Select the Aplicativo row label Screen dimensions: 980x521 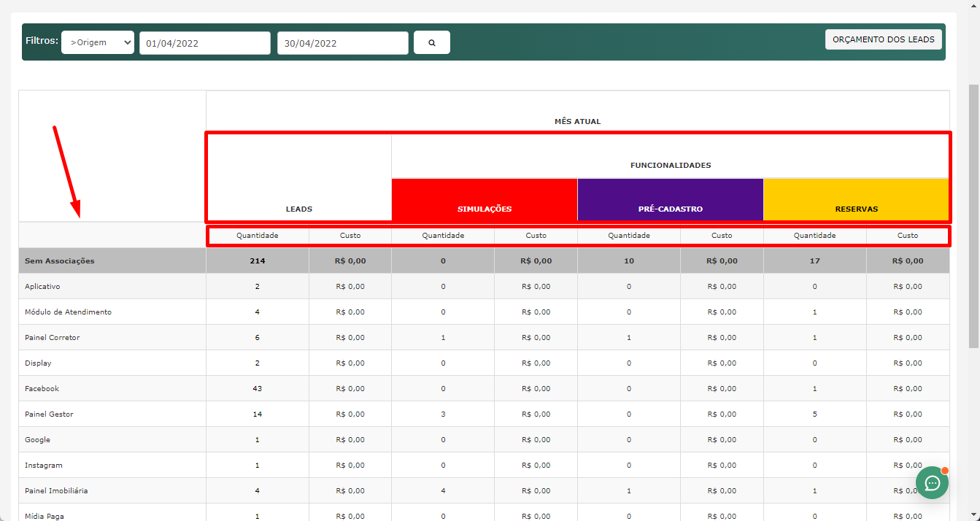tap(42, 286)
